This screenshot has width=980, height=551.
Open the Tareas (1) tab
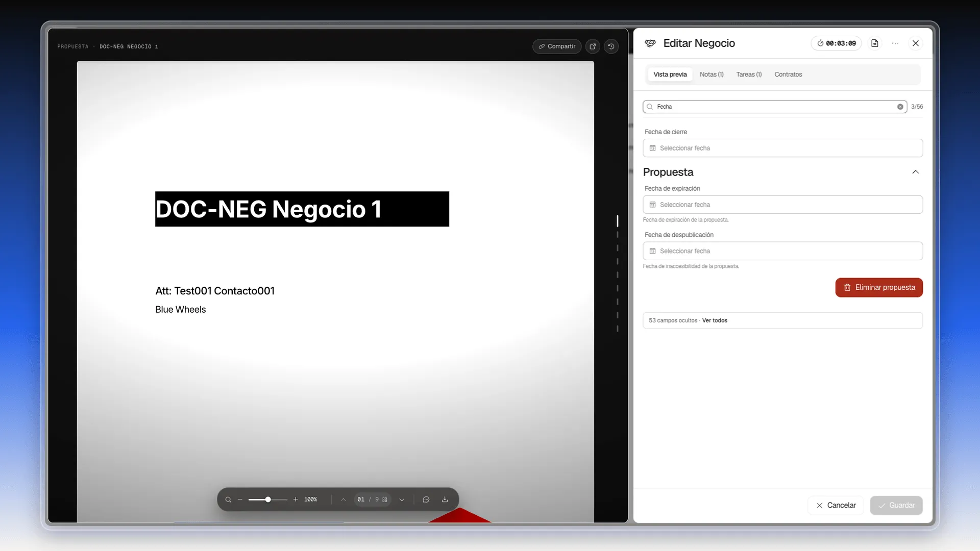click(749, 74)
